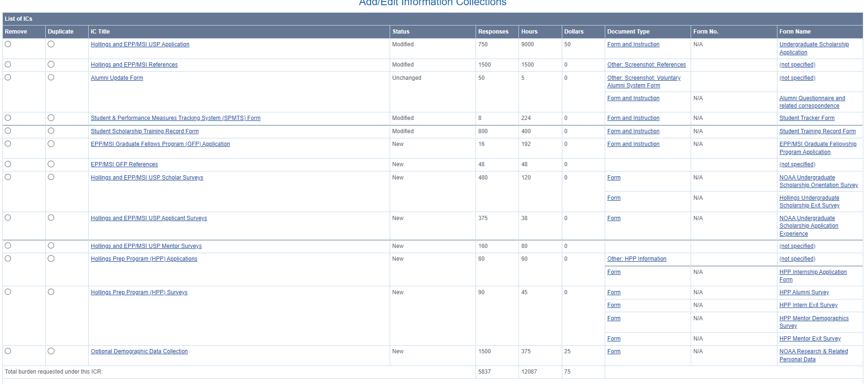Image resolution: width=868 pixels, height=384 pixels.
Task: Click Other: Screenshot: References document type
Action: pos(646,65)
